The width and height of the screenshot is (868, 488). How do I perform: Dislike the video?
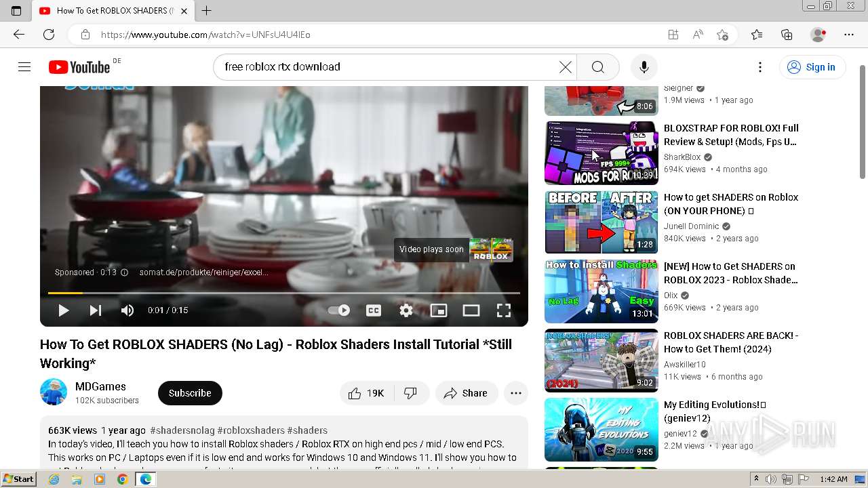411,393
